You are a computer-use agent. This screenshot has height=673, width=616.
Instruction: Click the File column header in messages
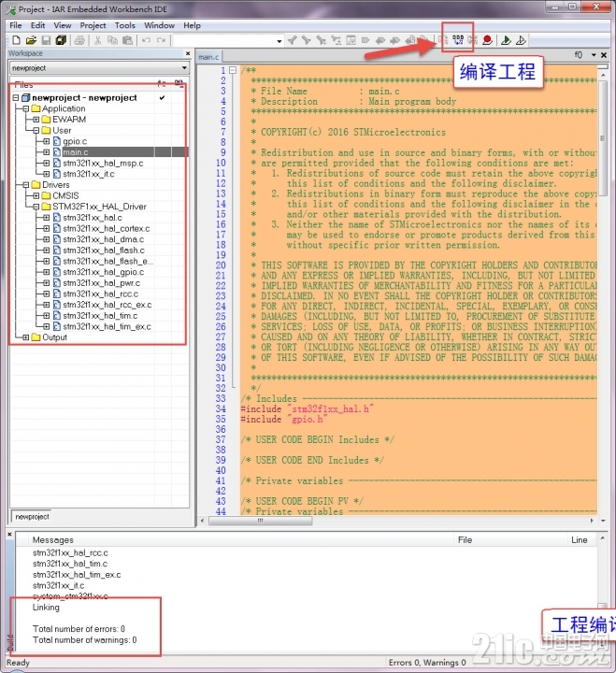tap(465, 540)
